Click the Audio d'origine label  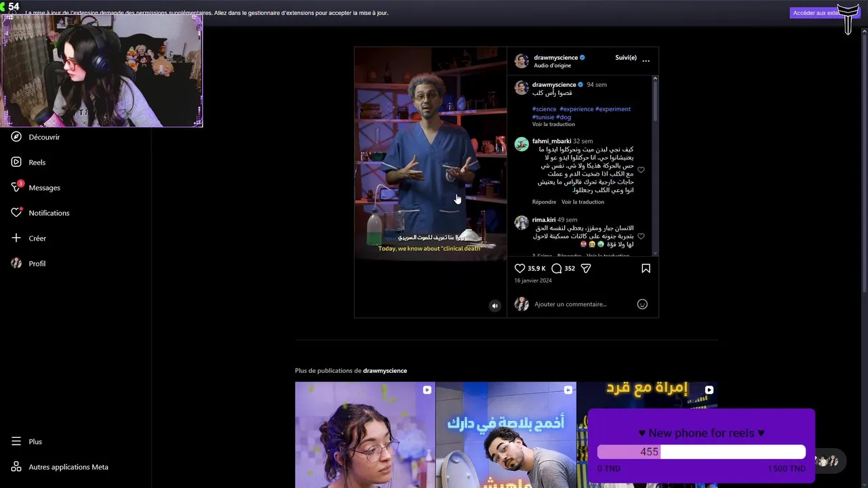[552, 66]
